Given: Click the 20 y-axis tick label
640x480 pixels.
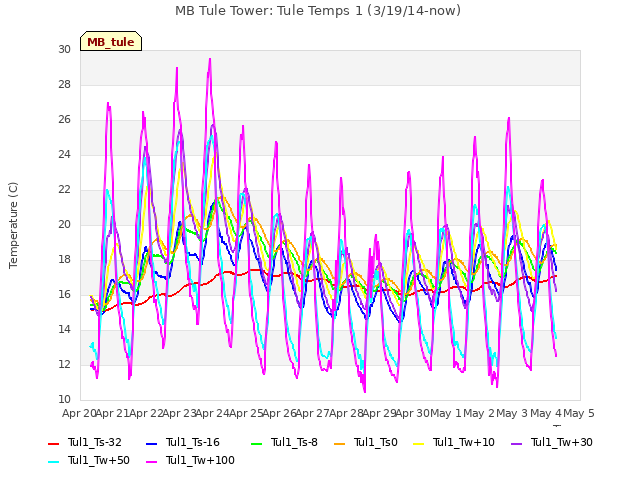Looking at the screenshot, I should pos(64,224).
